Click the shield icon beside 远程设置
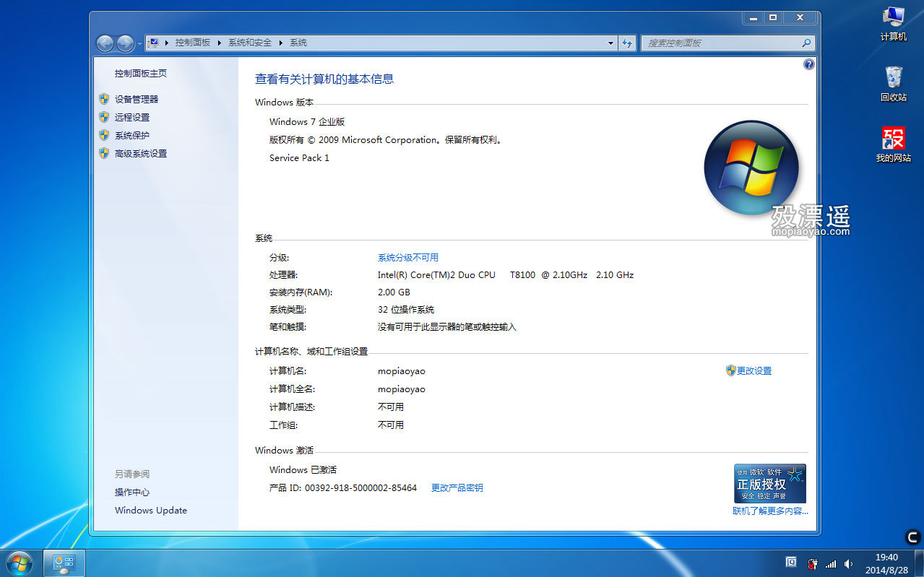This screenshot has height=577, width=924. coord(104,117)
